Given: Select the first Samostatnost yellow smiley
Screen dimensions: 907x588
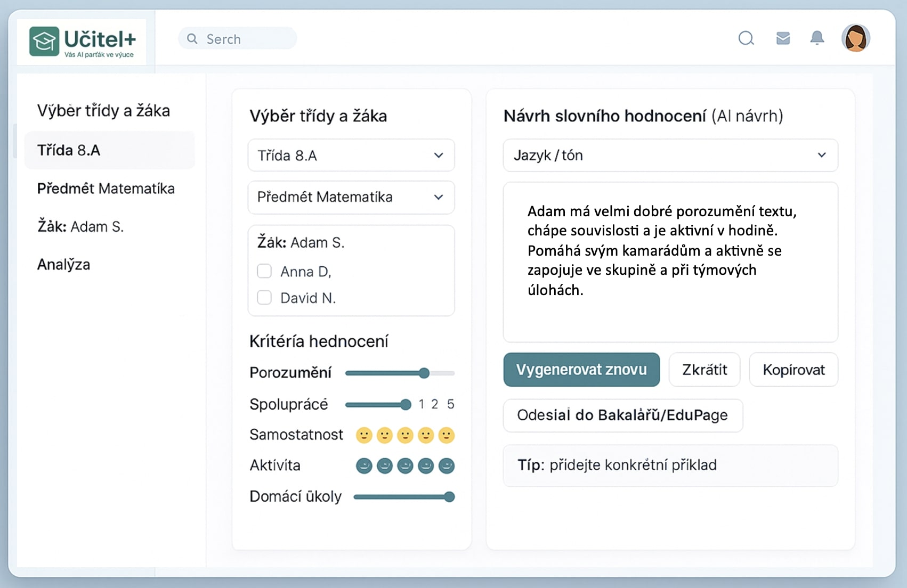Looking at the screenshot, I should pyautogui.click(x=364, y=436).
